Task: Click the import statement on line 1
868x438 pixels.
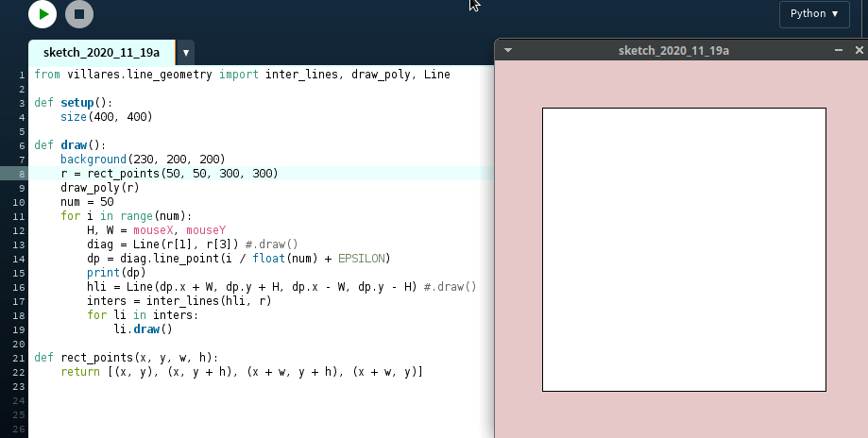Action: point(242,75)
